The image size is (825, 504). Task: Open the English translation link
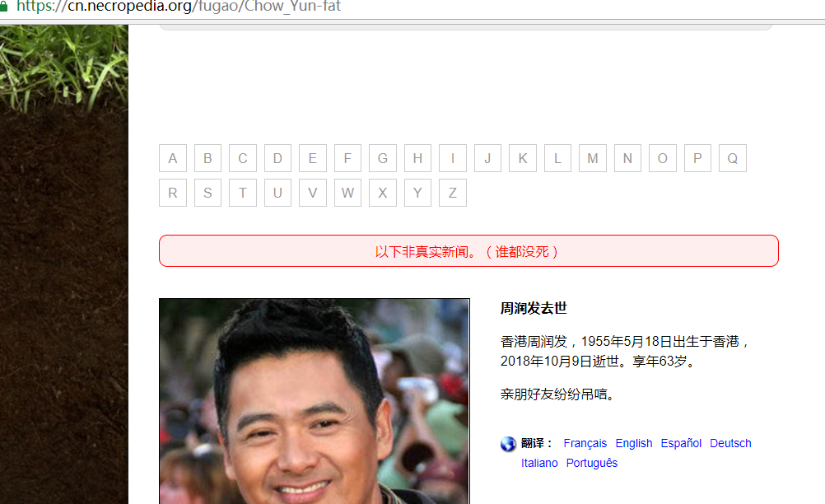click(634, 444)
